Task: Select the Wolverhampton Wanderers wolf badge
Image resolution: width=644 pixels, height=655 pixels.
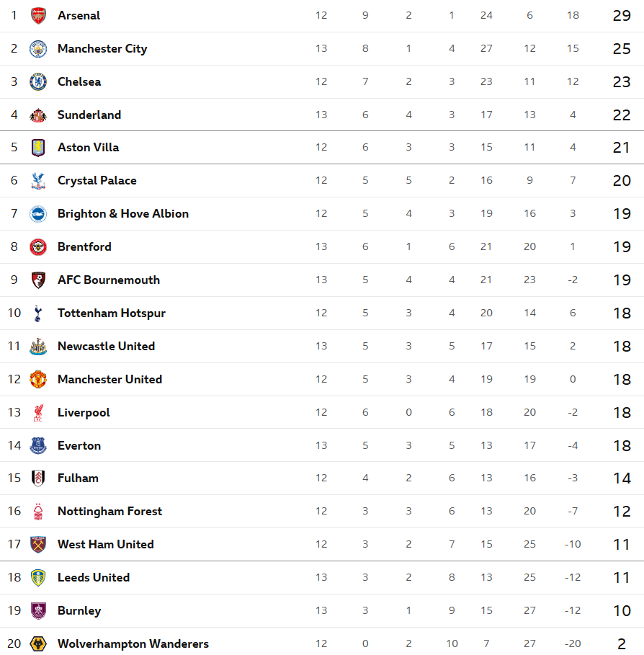Action: (38, 643)
